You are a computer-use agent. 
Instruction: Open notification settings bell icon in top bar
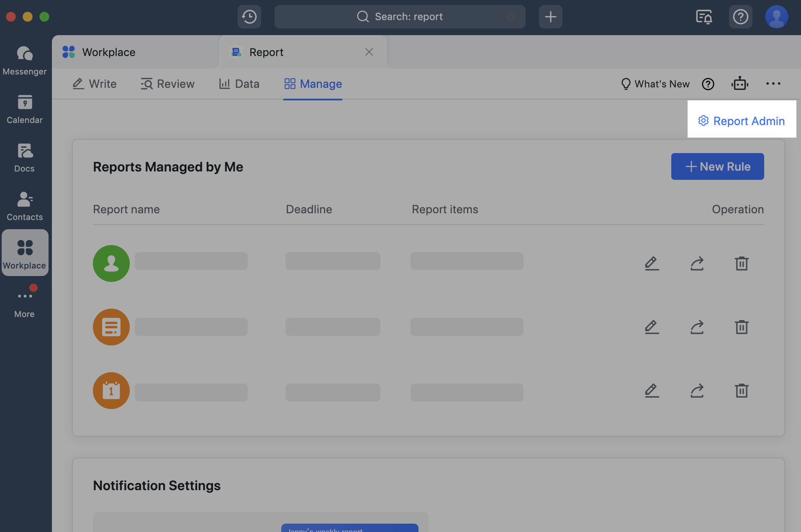(704, 17)
